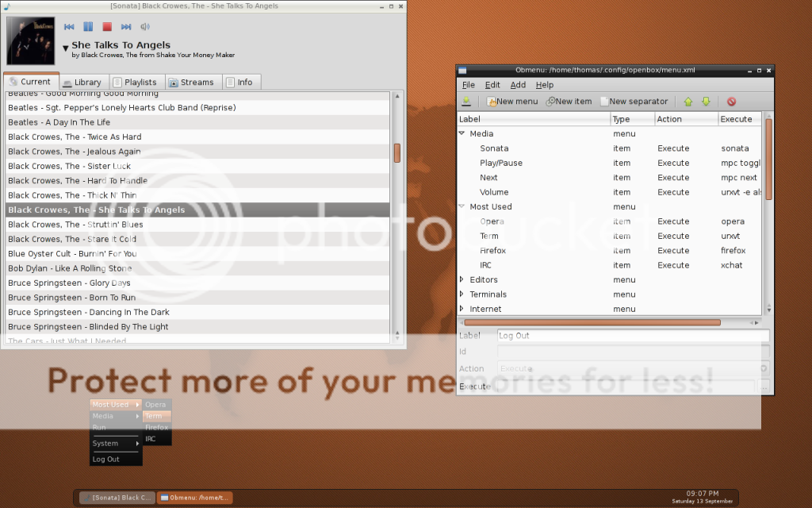The width and height of the screenshot is (812, 508).
Task: Open the Info tab
Action: pos(241,82)
